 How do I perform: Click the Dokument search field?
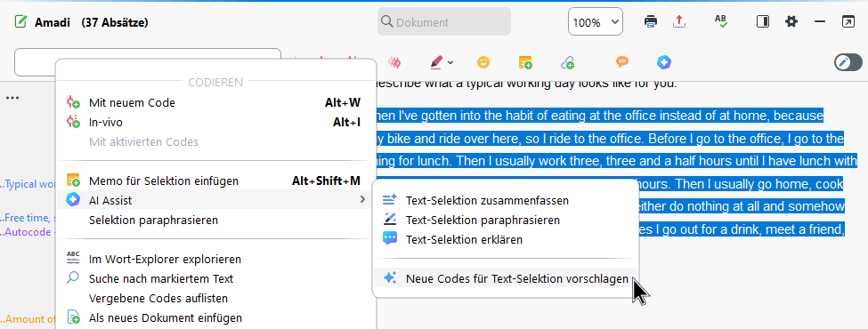[x=444, y=22]
